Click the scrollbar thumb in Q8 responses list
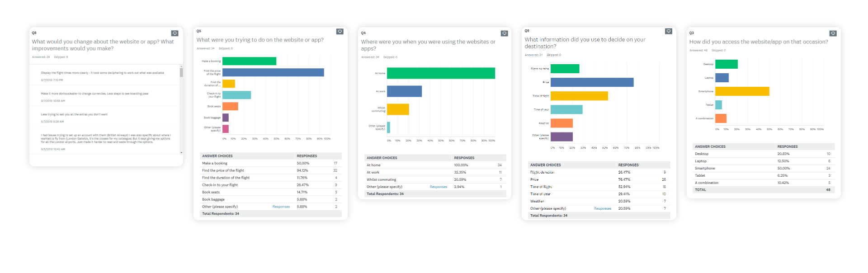Viewport: 868px width, 273px height. tap(181, 72)
